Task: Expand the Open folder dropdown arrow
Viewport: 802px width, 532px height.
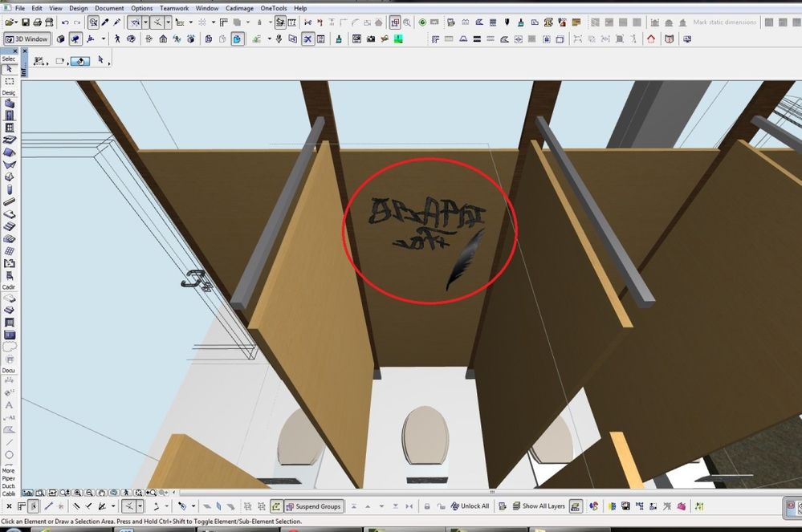Action: point(16,22)
